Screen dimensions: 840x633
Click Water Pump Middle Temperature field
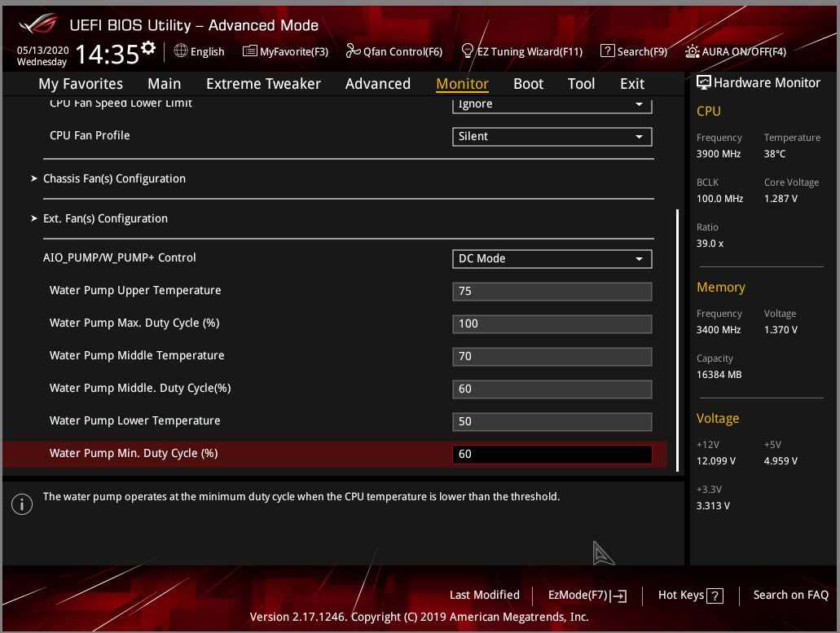tap(552, 357)
